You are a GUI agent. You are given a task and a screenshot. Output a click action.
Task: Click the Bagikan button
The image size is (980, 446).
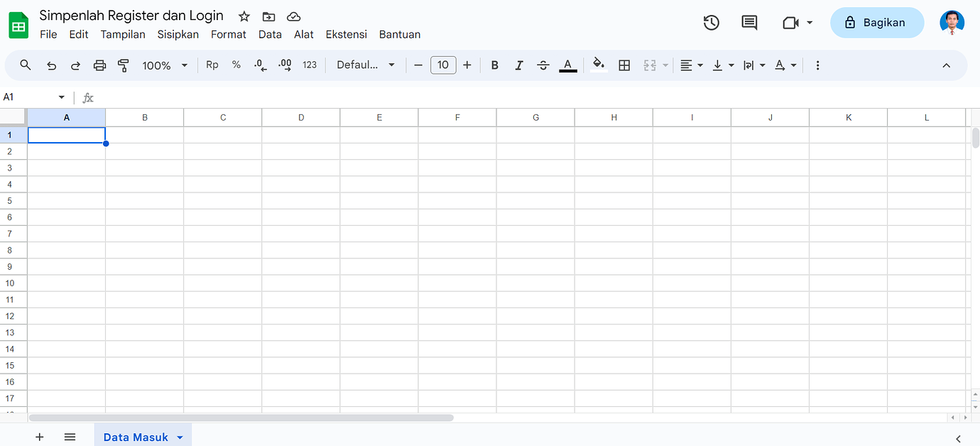coord(876,22)
